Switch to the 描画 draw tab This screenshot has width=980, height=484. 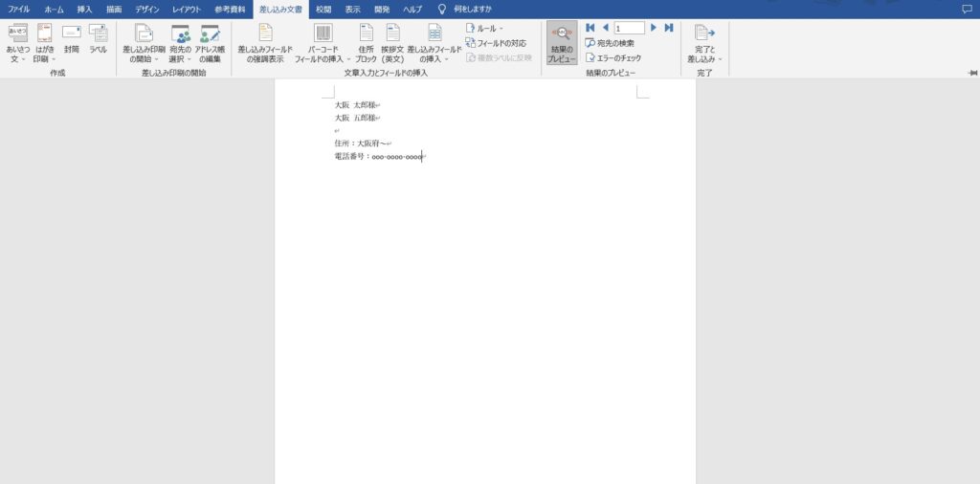point(114,10)
